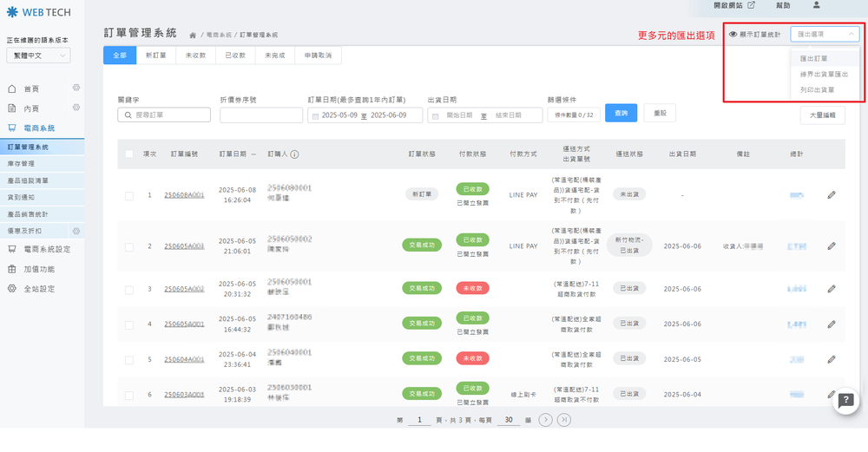The height and width of the screenshot is (452, 868).
Task: Click the page number input showing 1
Action: pyautogui.click(x=419, y=420)
